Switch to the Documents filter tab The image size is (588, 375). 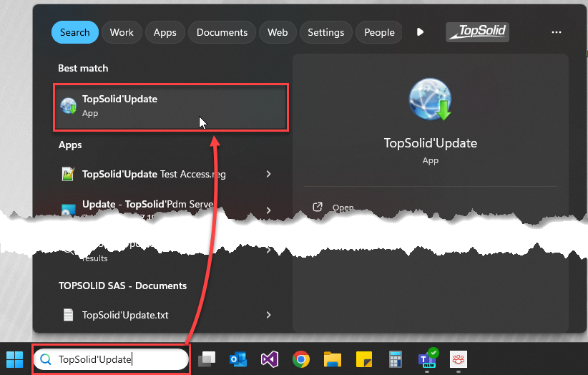point(222,32)
